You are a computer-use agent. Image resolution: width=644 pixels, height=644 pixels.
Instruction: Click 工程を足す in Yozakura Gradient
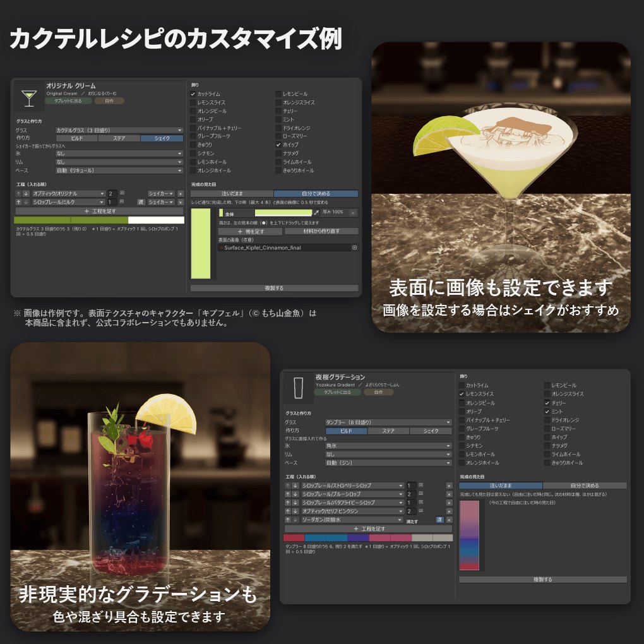tap(369, 528)
